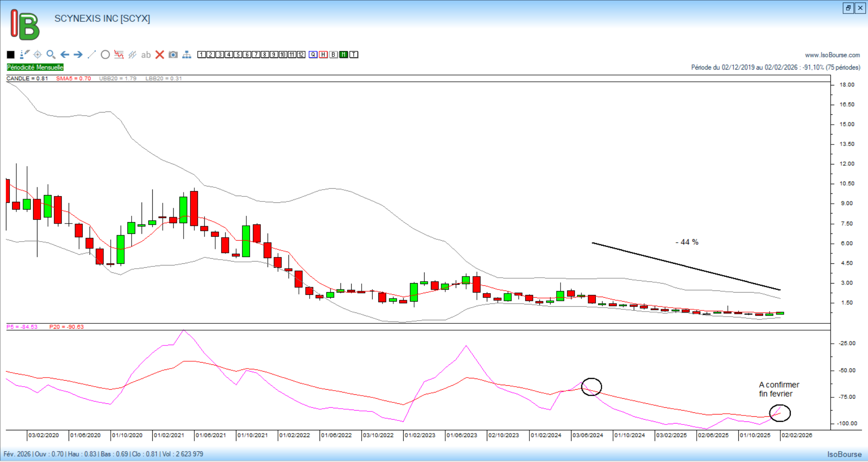Image resolution: width=868 pixels, height=462 pixels.
Task: Select the line drawing tool
Action: [x=92, y=55]
